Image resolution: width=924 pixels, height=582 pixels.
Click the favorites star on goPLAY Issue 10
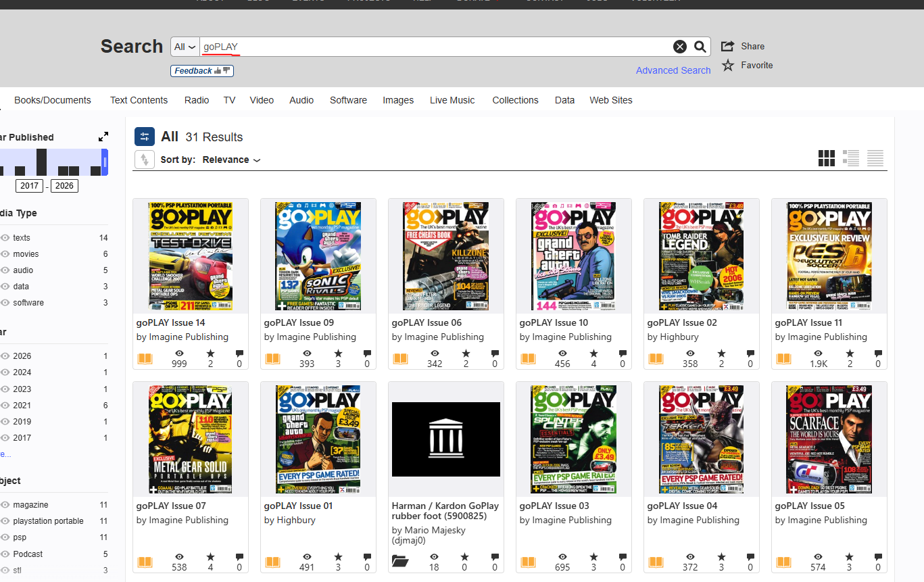pos(593,354)
